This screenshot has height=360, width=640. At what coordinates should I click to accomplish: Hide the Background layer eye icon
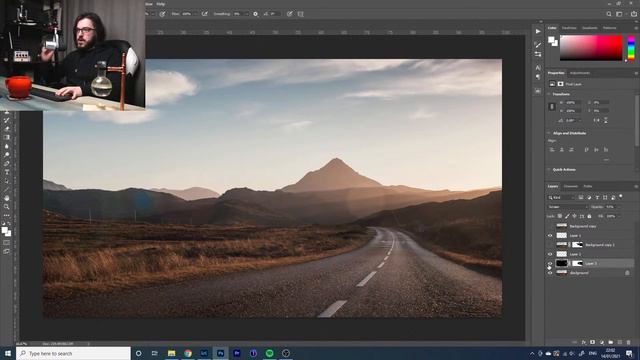click(550, 273)
